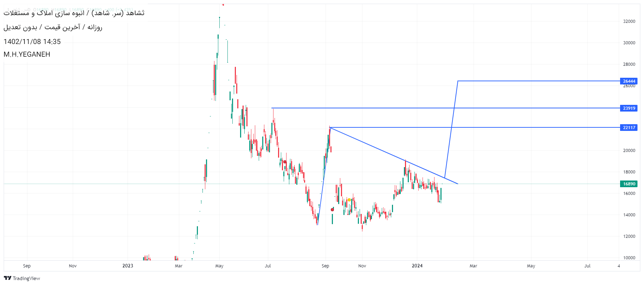Click the dotted green current price line
This screenshot has height=285, width=644.
point(141,184)
